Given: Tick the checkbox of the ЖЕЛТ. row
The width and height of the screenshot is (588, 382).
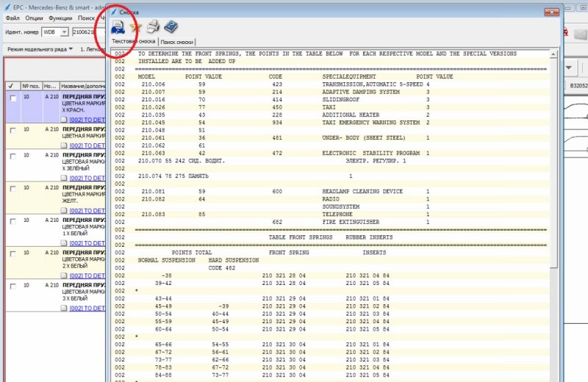Looking at the screenshot, I should point(13,189).
